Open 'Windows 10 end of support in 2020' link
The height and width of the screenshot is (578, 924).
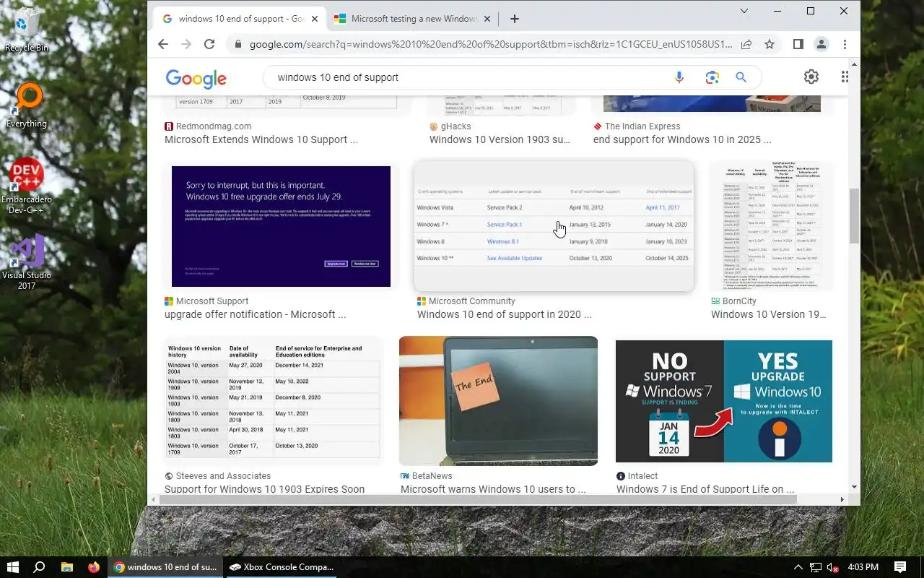point(504,314)
